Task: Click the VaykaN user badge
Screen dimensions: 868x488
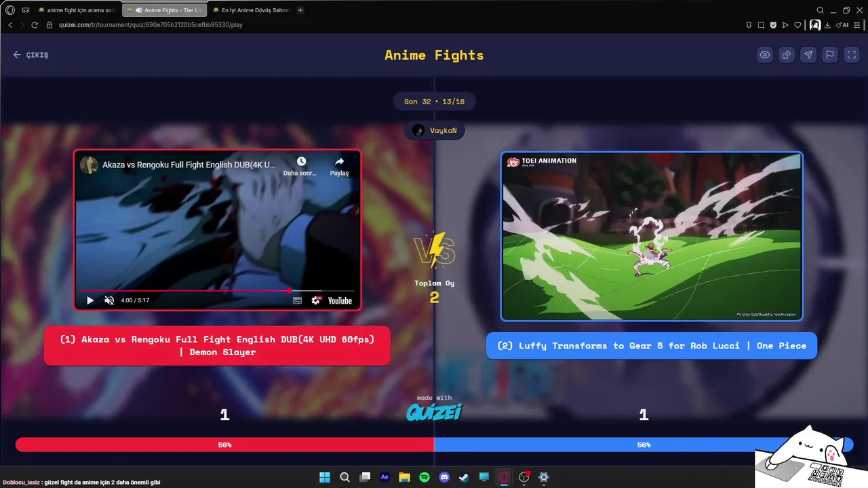Action: (x=435, y=130)
